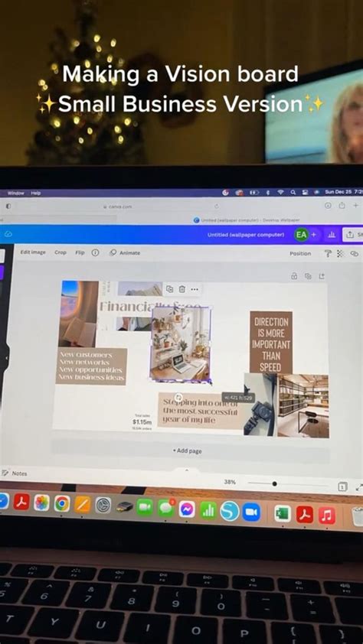Click the Share button in Canva header
The height and width of the screenshot is (644, 363).
[x=353, y=235]
